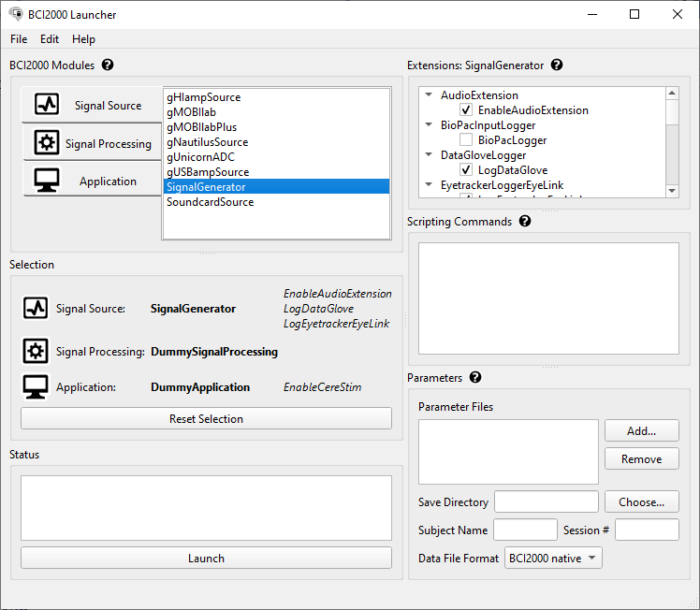Select gHIampSource in module list

[x=276, y=96]
